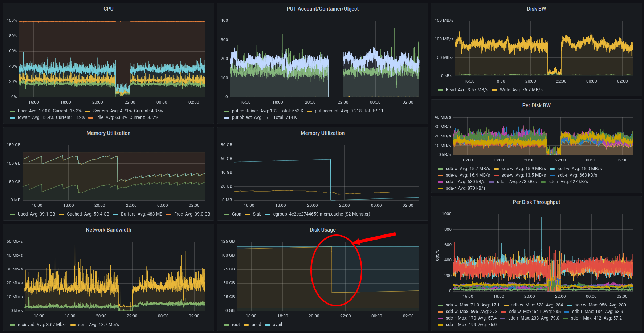Image resolution: width=644 pixels, height=333 pixels.
Task: Click the green color swatch beside User
Action: [12, 111]
